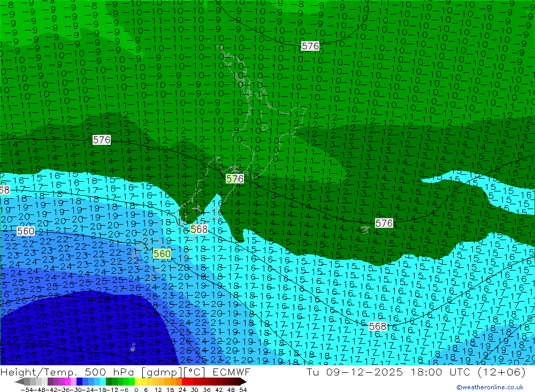The image size is (535, 392).
Task: Click the '-54' value on the legend scale
Action: (27, 390)
